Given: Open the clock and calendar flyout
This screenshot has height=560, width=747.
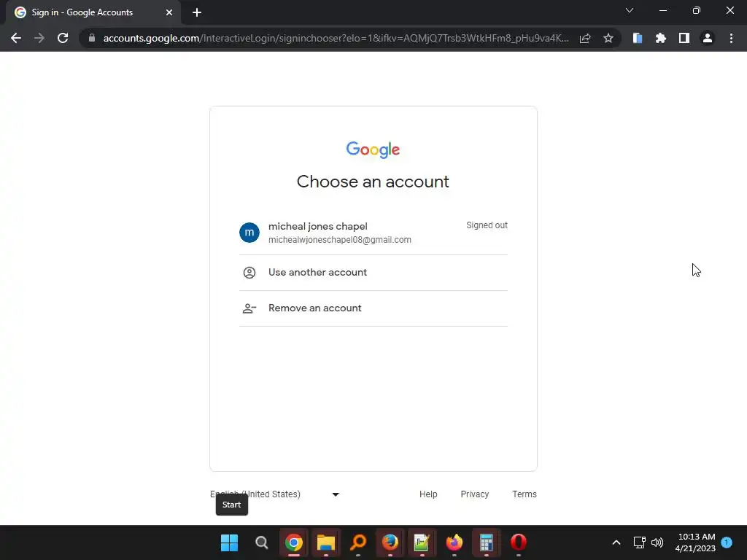Looking at the screenshot, I should point(695,542).
